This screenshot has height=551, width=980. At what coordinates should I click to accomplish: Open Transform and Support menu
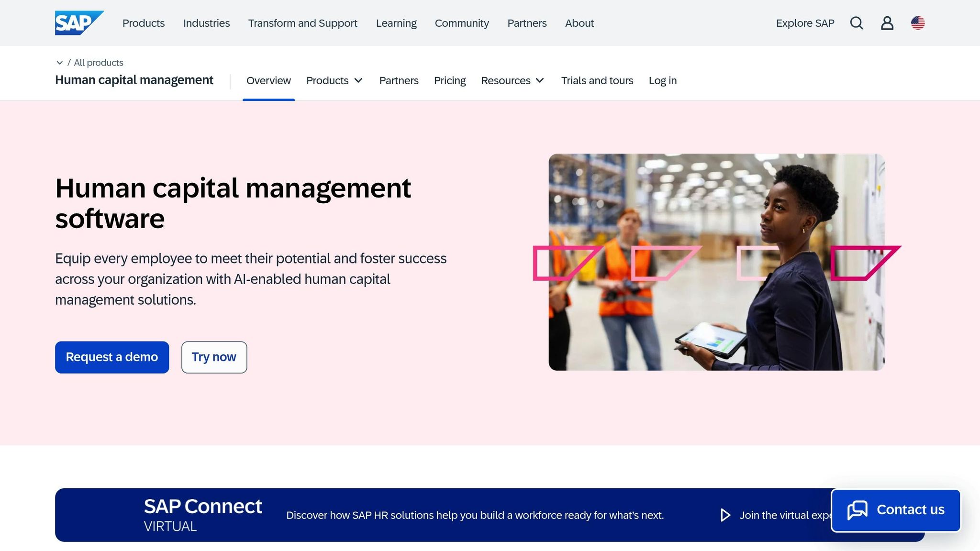(302, 23)
